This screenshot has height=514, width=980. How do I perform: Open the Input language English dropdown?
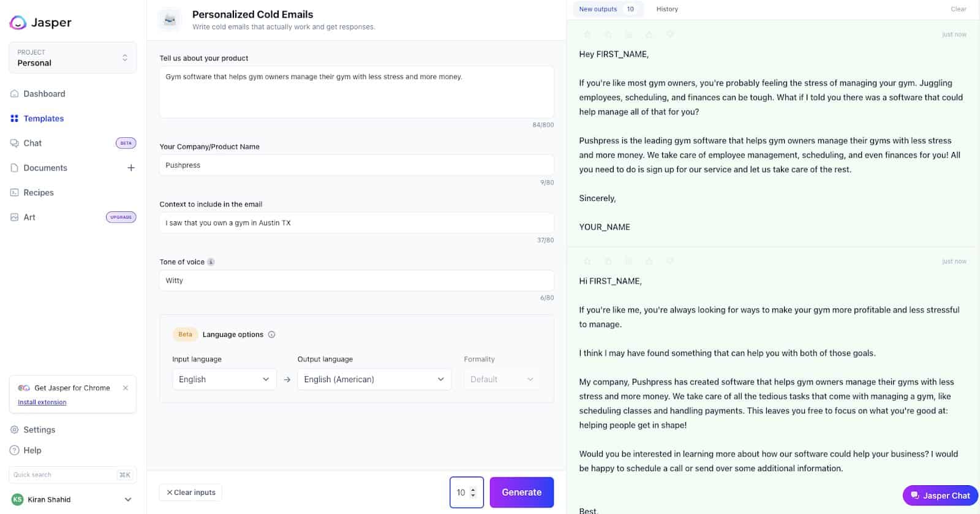click(x=224, y=379)
